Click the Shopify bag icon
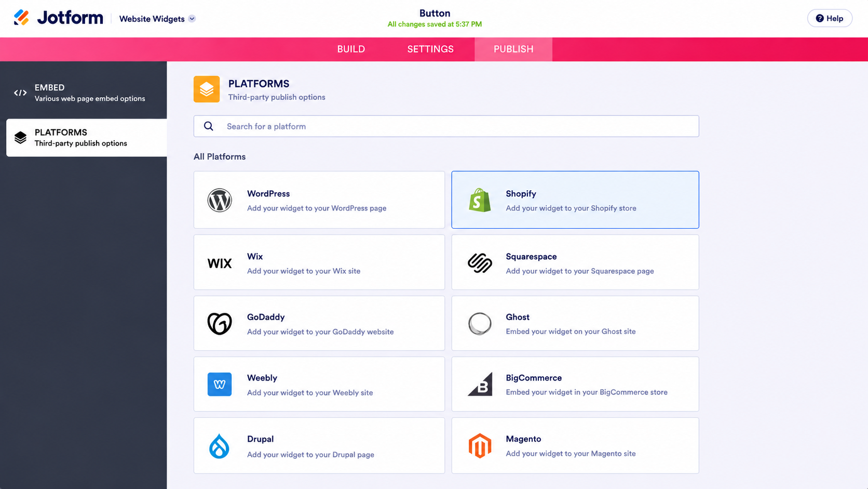Screen dimensions: 868x489 (480, 200)
